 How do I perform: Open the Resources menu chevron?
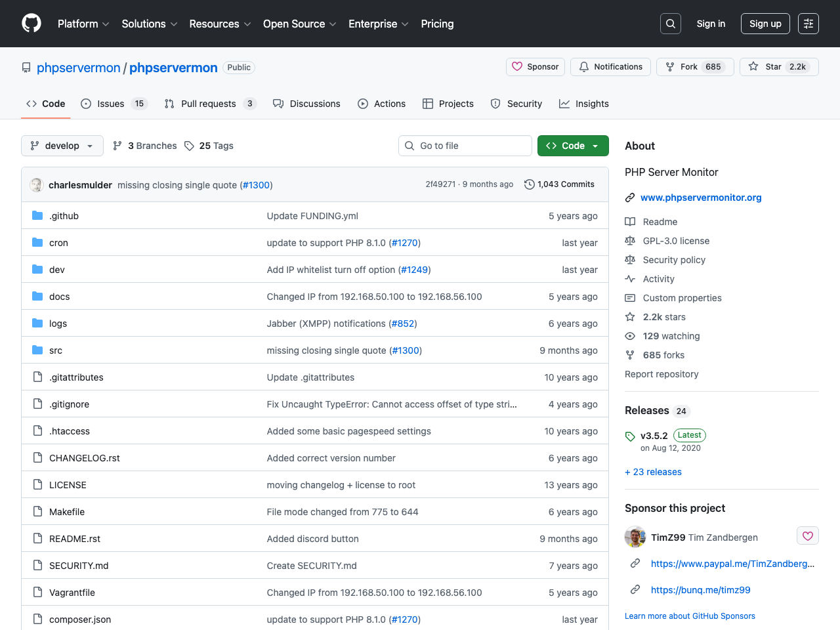click(x=248, y=24)
